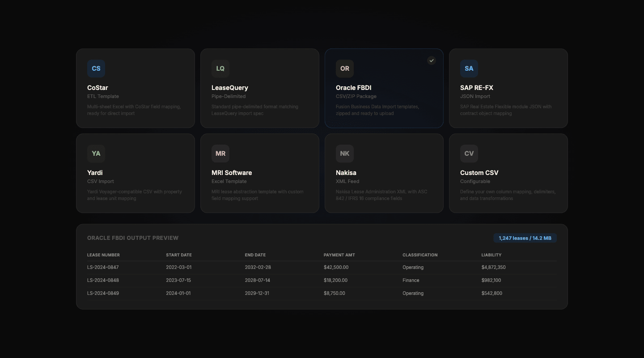644x358 pixels.
Task: Click the LQ LeaseQuery badge icon
Action: point(220,68)
